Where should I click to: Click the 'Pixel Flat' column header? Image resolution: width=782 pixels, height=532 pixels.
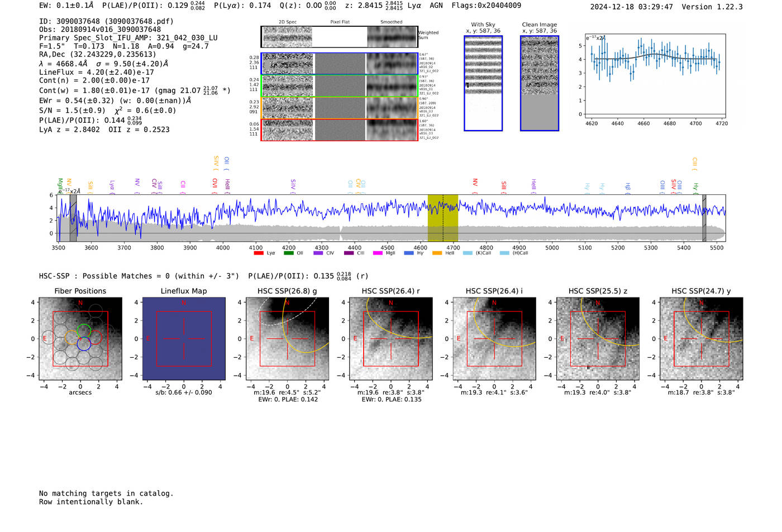click(340, 22)
